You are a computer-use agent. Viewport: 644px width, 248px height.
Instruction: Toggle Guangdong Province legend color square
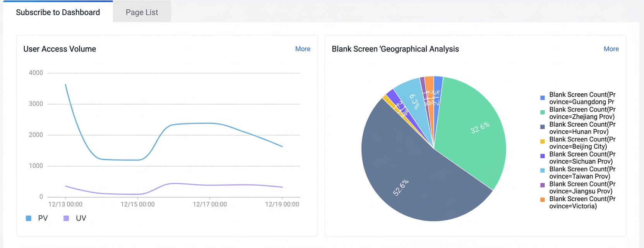pyautogui.click(x=543, y=98)
